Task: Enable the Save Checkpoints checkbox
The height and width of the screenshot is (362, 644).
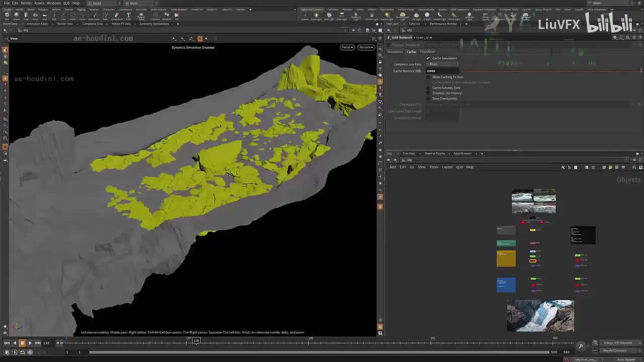Action: (x=428, y=99)
